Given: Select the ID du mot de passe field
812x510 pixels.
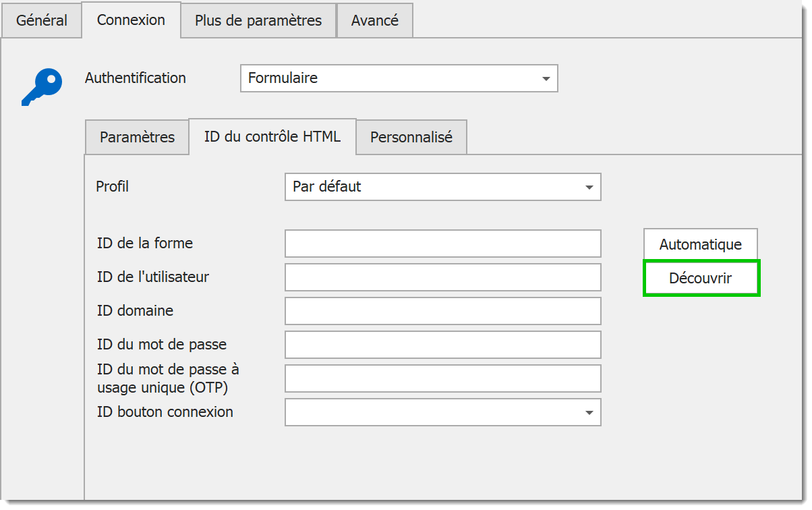Looking at the screenshot, I should [442, 345].
